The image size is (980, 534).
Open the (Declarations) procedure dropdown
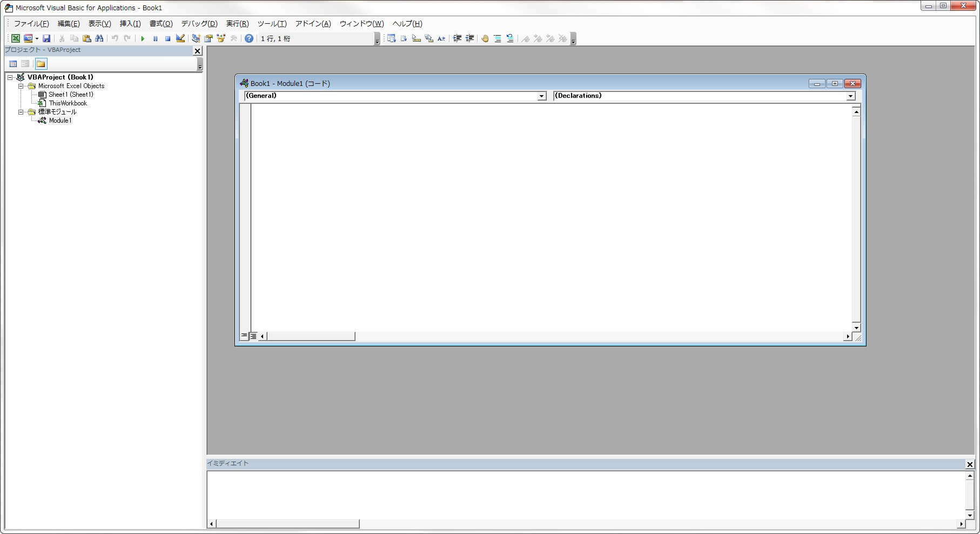coord(850,96)
